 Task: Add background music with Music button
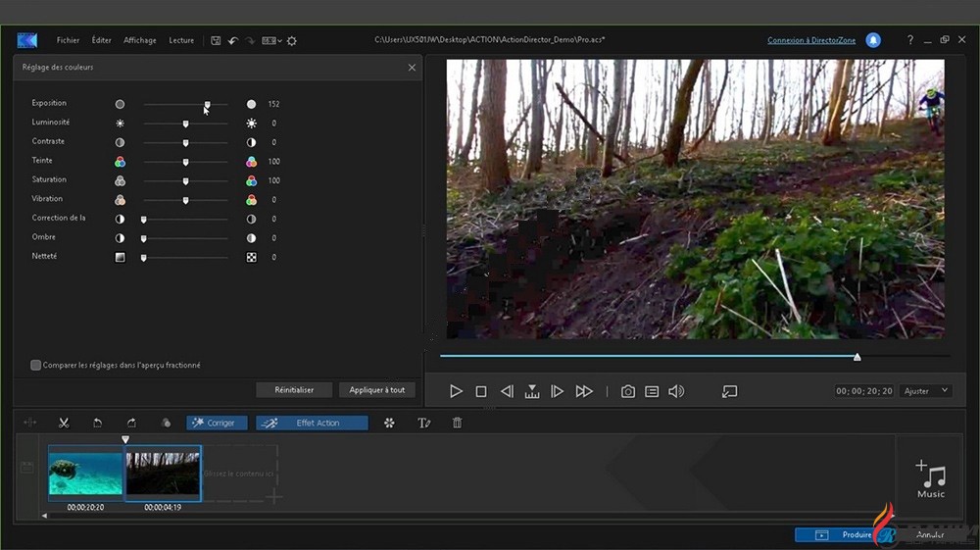click(930, 478)
